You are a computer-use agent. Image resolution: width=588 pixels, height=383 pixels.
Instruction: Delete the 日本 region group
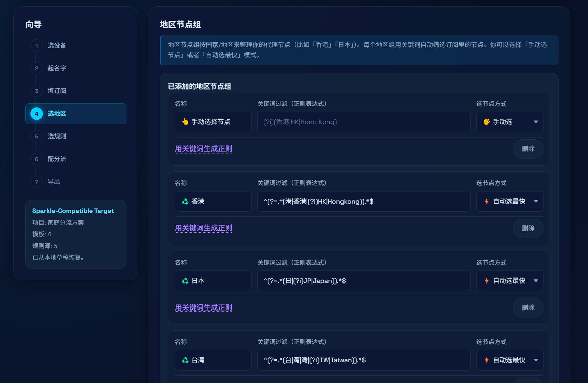point(528,308)
